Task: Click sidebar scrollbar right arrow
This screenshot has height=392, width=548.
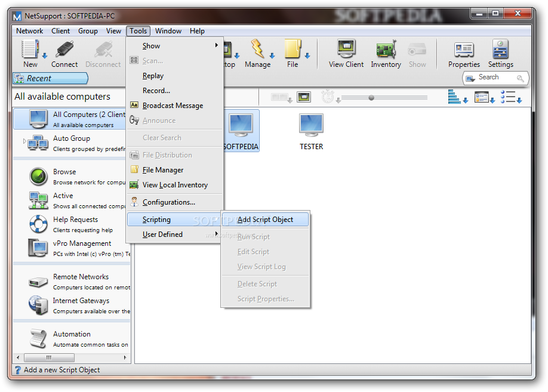Action: tap(125, 357)
